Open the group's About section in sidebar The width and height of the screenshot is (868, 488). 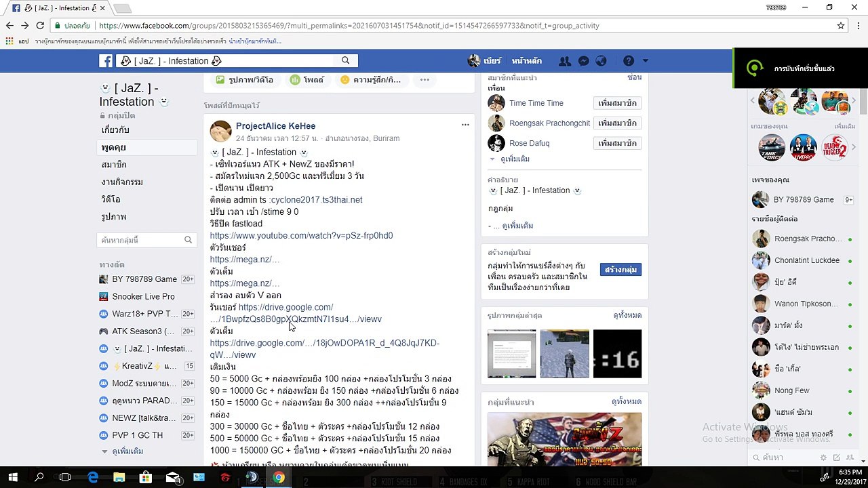115,129
